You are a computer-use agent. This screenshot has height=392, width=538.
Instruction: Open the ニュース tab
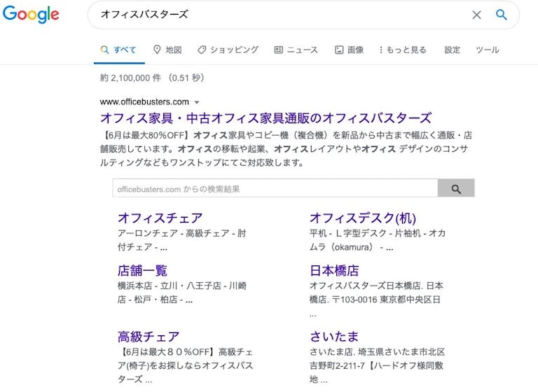click(296, 50)
